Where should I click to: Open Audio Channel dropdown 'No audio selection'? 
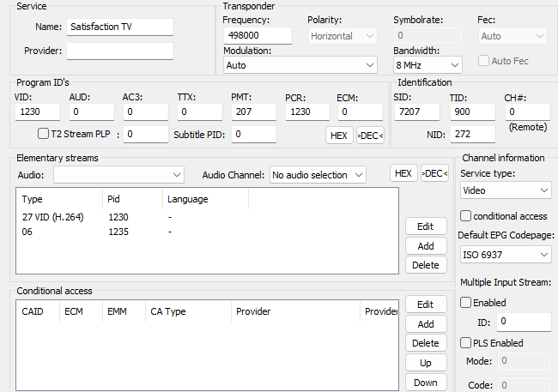click(318, 175)
